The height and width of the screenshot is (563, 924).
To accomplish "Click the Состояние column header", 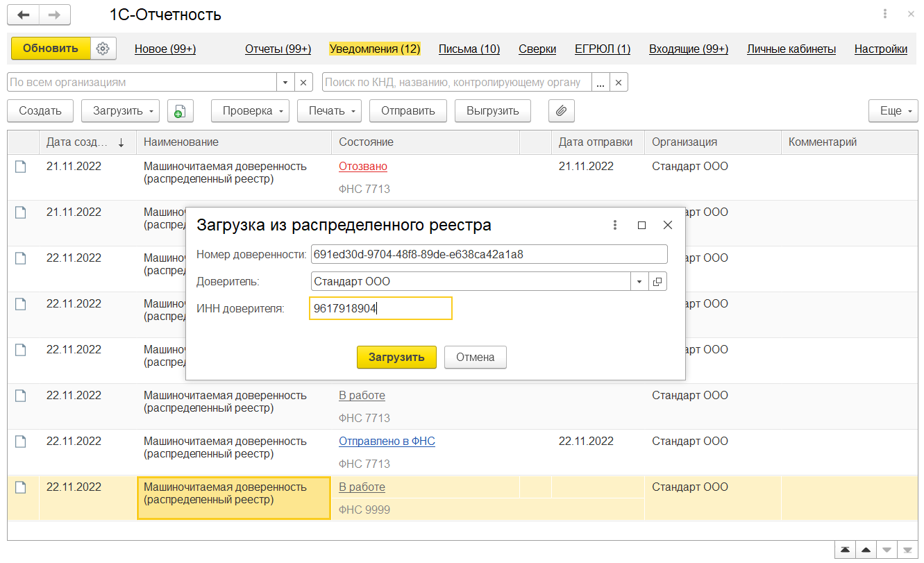I will (426, 142).
